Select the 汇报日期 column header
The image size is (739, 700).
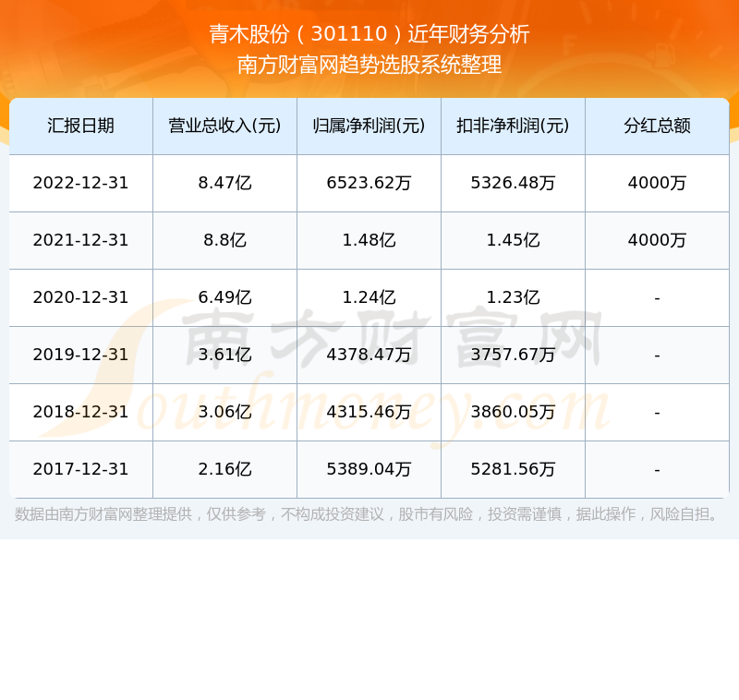click(80, 126)
